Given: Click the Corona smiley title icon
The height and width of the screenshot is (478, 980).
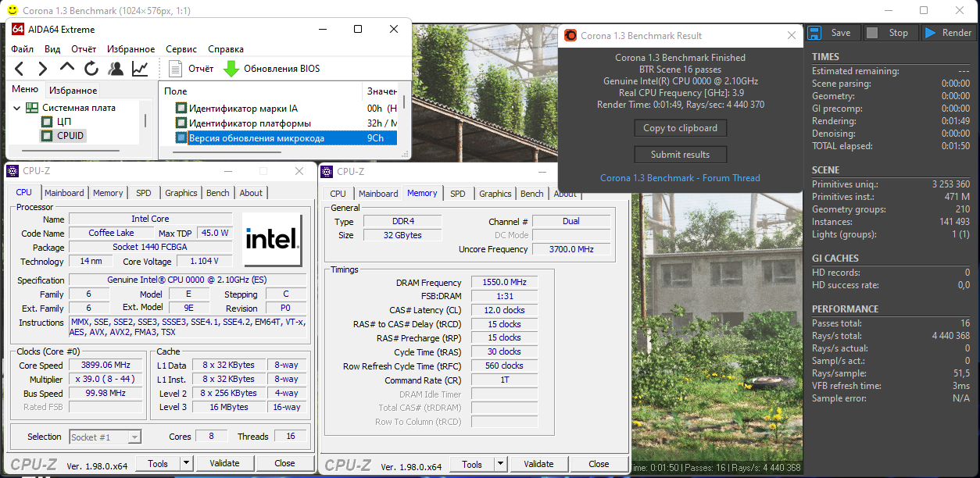Looking at the screenshot, I should (13, 11).
